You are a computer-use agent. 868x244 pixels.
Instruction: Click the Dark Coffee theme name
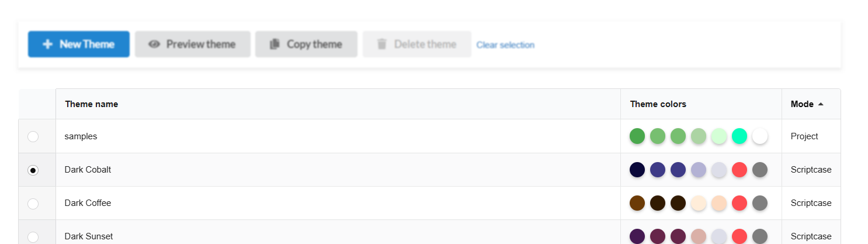[x=88, y=203]
